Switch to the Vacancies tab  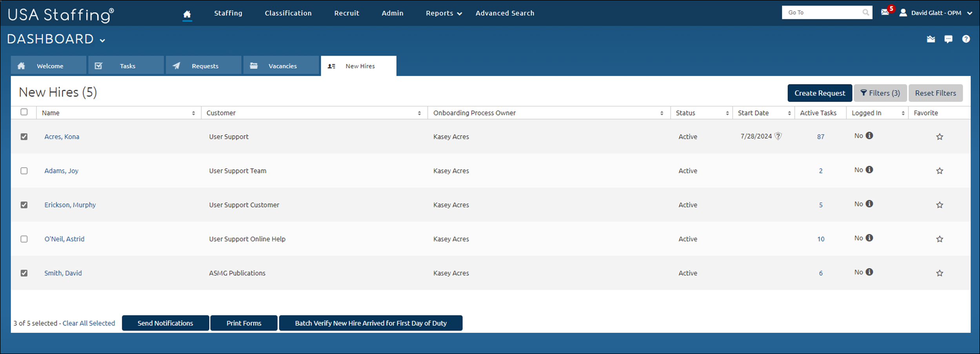pyautogui.click(x=282, y=65)
